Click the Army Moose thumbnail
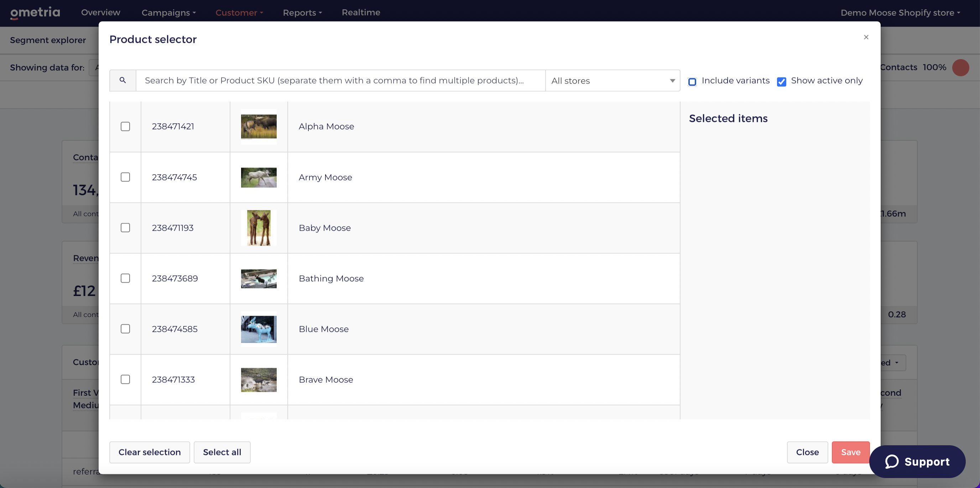 point(259,177)
